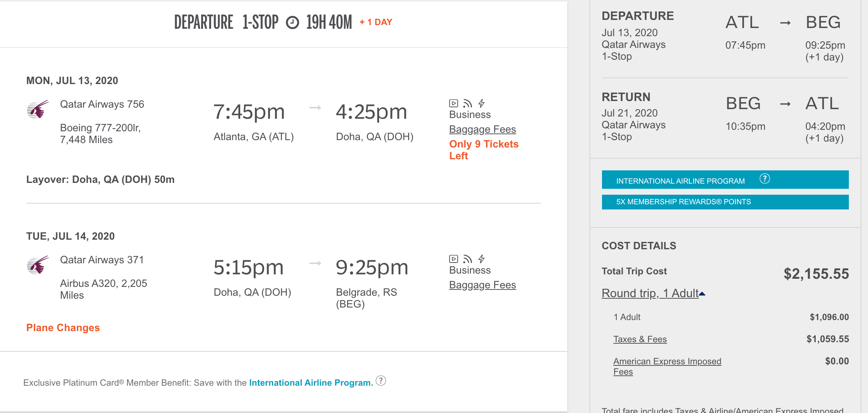Click the International Airline Program banner help icon
868x413 pixels.
click(x=765, y=179)
